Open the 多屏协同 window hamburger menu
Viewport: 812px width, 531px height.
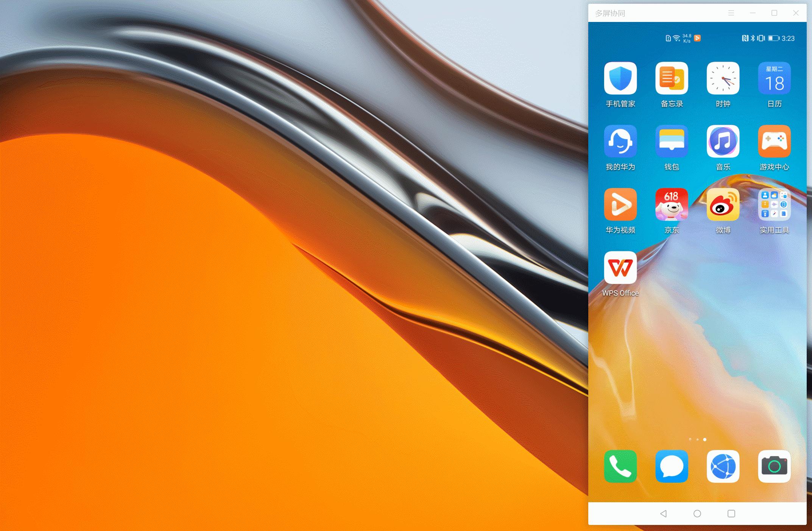731,13
